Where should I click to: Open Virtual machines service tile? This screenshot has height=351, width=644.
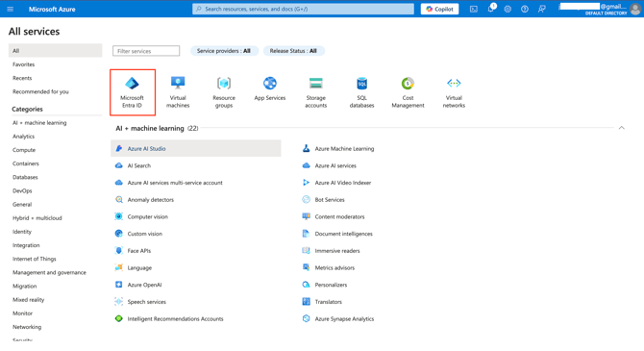pos(178,92)
